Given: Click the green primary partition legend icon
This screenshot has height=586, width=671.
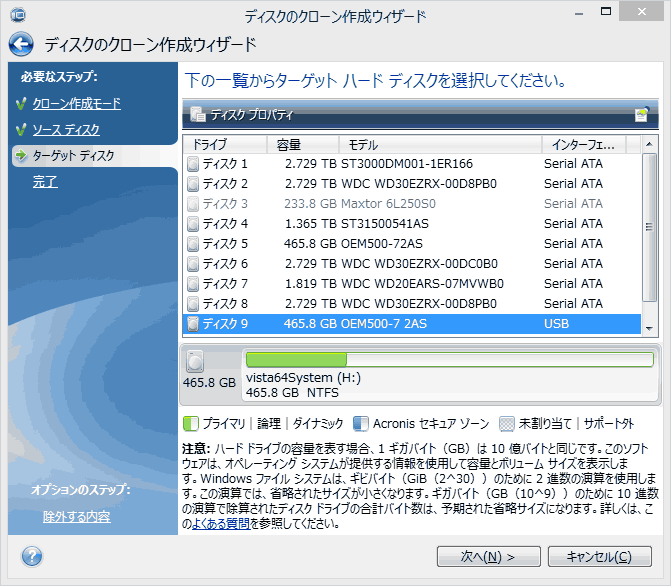Looking at the screenshot, I should click(190, 424).
